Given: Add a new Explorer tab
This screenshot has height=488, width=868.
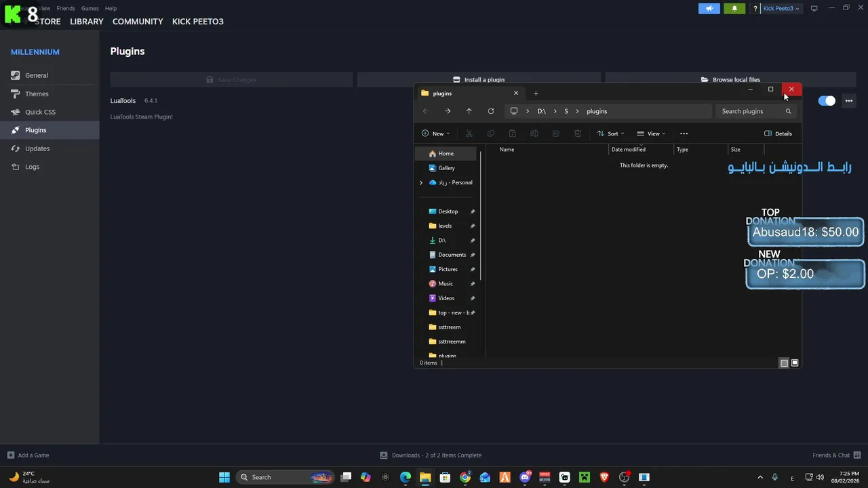Looking at the screenshot, I should click(536, 94).
